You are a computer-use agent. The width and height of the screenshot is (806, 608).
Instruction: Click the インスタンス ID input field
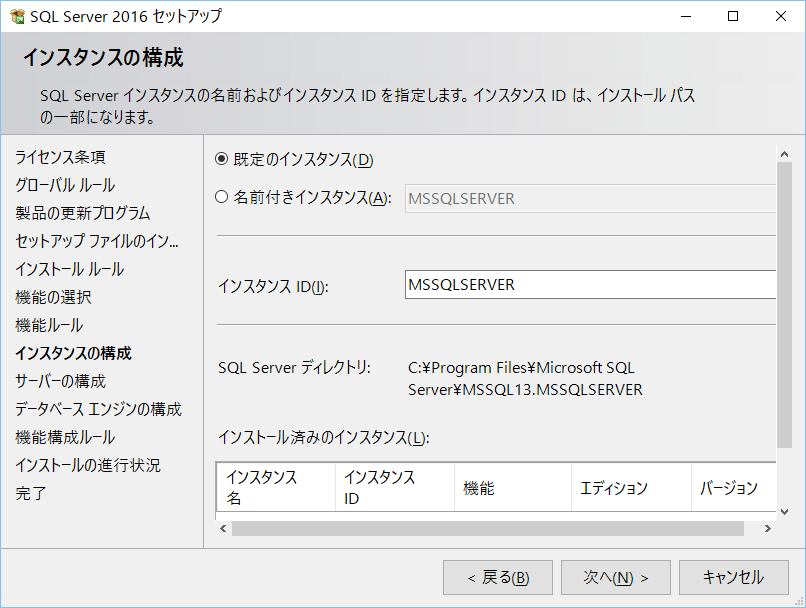click(590, 284)
